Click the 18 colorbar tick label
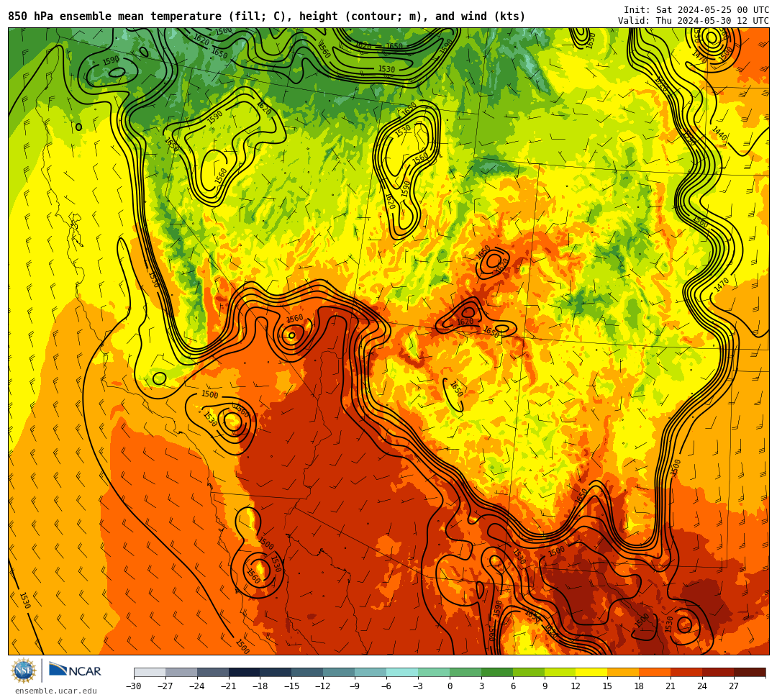 pos(640,686)
